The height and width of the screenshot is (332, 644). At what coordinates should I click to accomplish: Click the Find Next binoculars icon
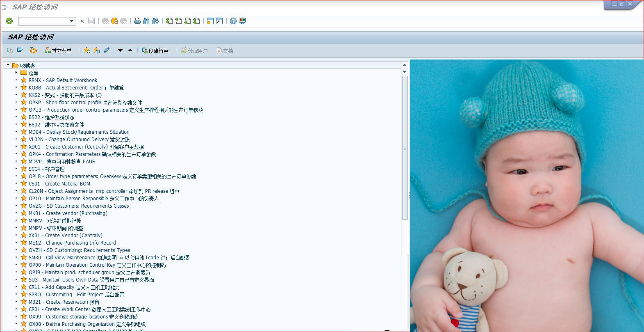coord(155,21)
